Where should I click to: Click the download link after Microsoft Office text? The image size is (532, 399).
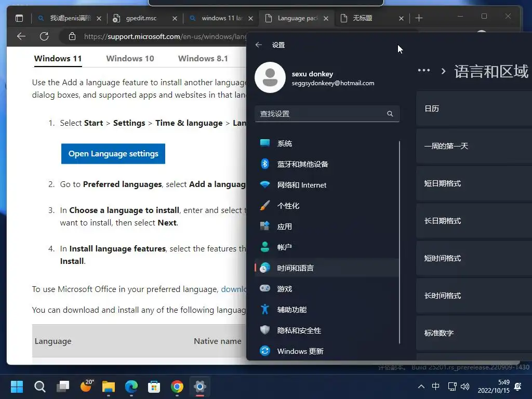233,289
